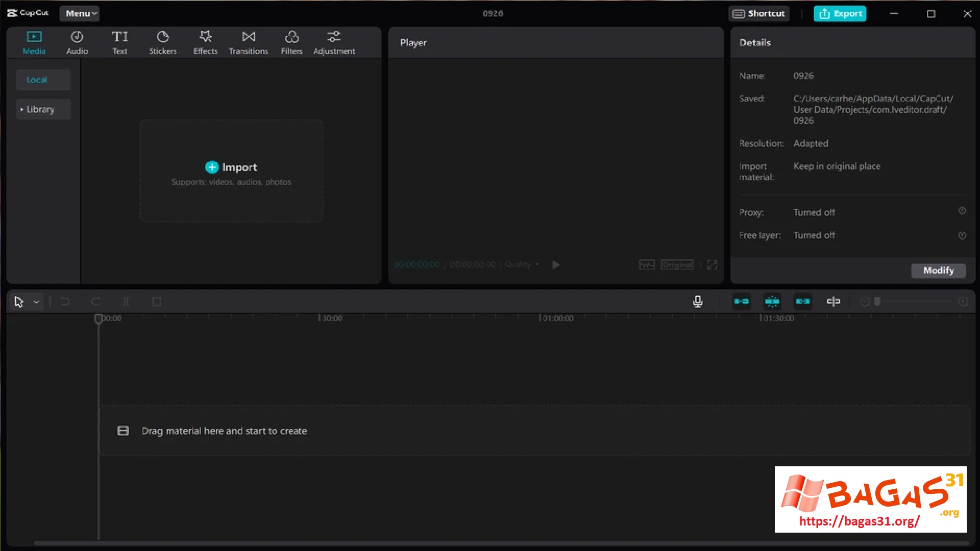The image size is (980, 551).
Task: Switch to the Audio tab
Action: tap(77, 42)
